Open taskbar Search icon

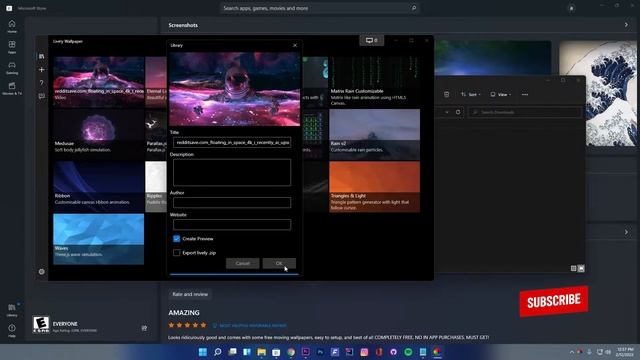[x=218, y=352]
